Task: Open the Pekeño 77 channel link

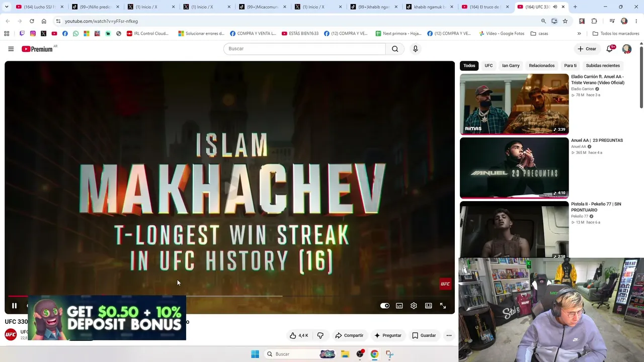Action: tap(579, 216)
